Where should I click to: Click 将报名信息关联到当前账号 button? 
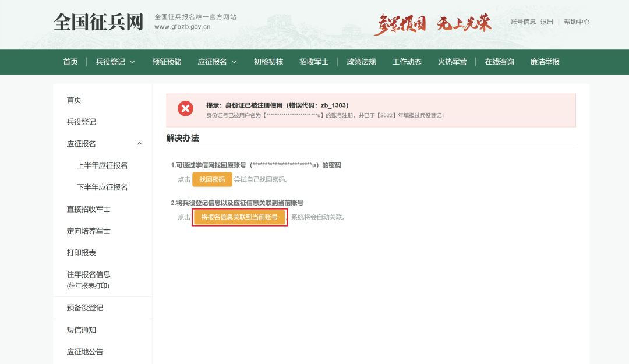(x=239, y=217)
